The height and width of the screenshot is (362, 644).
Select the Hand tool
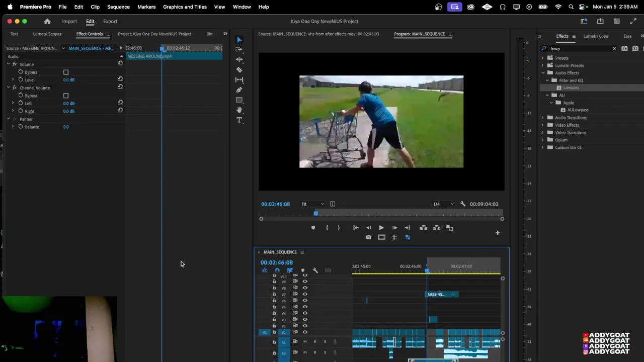[239, 110]
